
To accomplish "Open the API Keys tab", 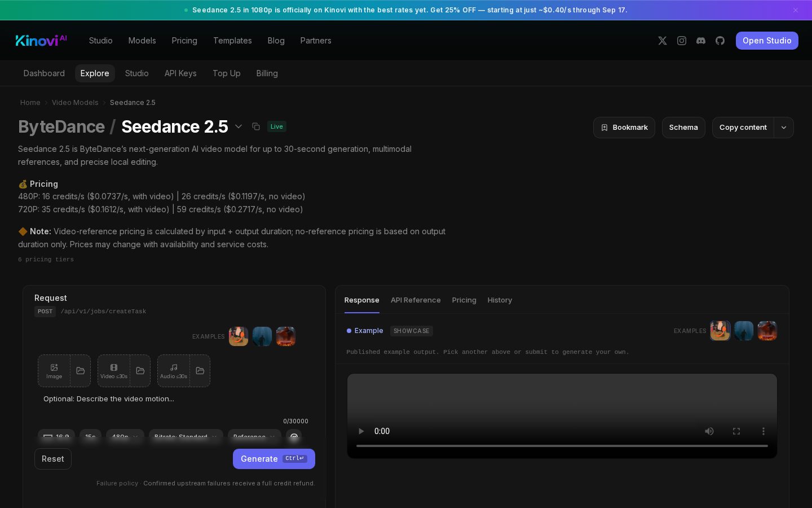I will (180, 73).
